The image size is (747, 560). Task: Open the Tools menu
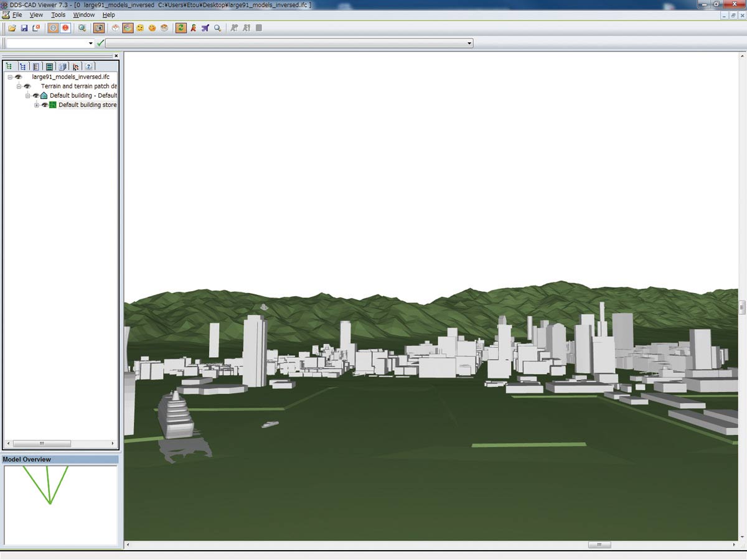[x=58, y=14]
